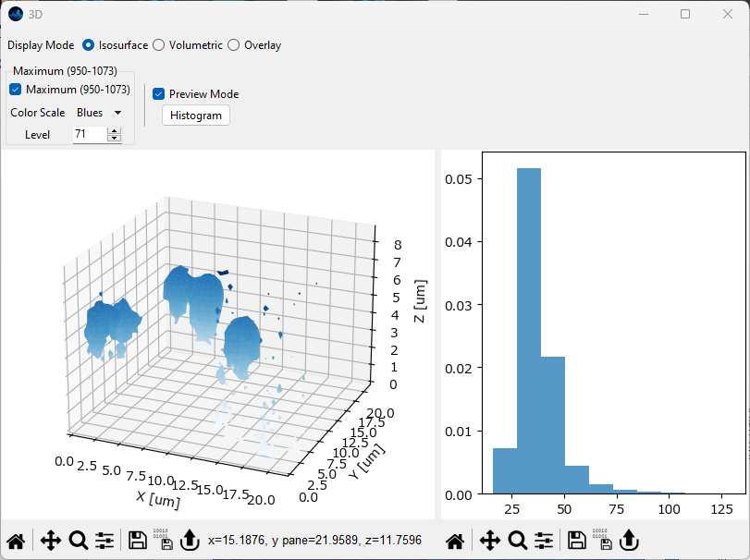
Task: Click the Histogram button
Action: (x=195, y=116)
